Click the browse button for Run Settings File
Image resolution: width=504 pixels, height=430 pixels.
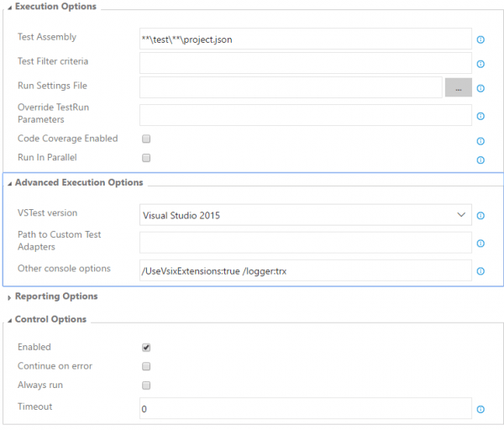pos(458,87)
